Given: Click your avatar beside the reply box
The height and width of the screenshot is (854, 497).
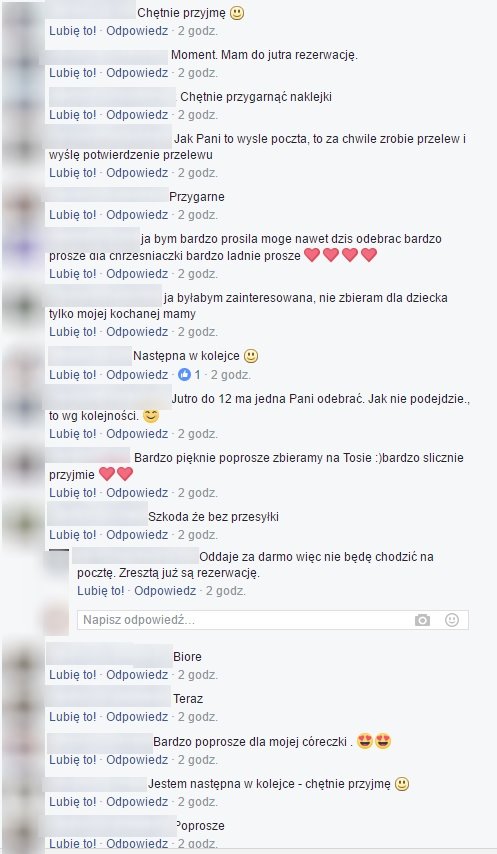Looking at the screenshot, I should pos(56,620).
